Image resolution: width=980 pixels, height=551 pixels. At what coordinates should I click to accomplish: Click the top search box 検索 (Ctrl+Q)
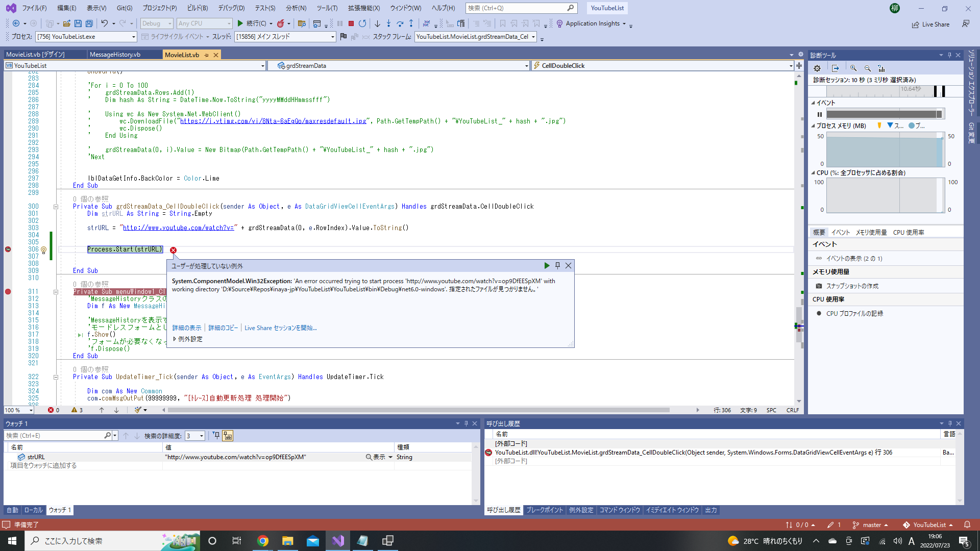click(521, 8)
